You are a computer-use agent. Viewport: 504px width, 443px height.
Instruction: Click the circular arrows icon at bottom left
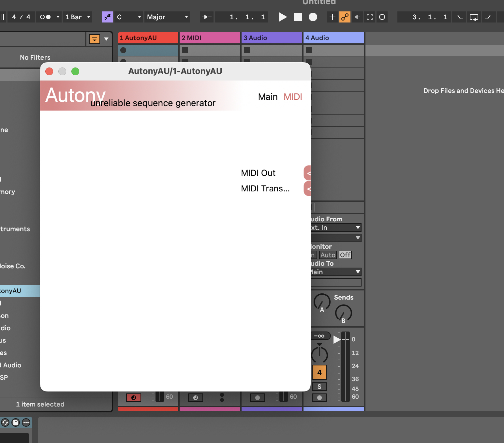point(5,423)
